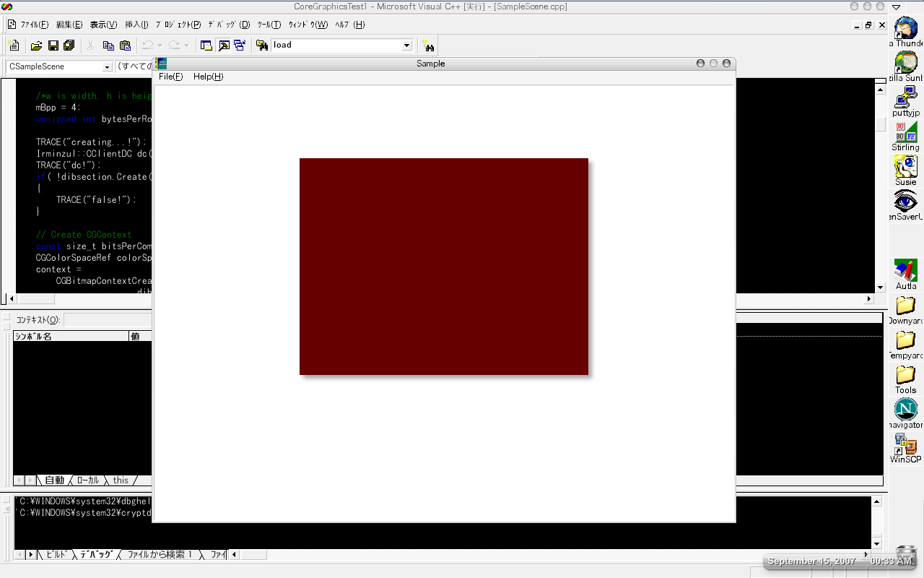Click the Paste clipboard icon
The width and height of the screenshot is (924, 578).
tap(125, 46)
